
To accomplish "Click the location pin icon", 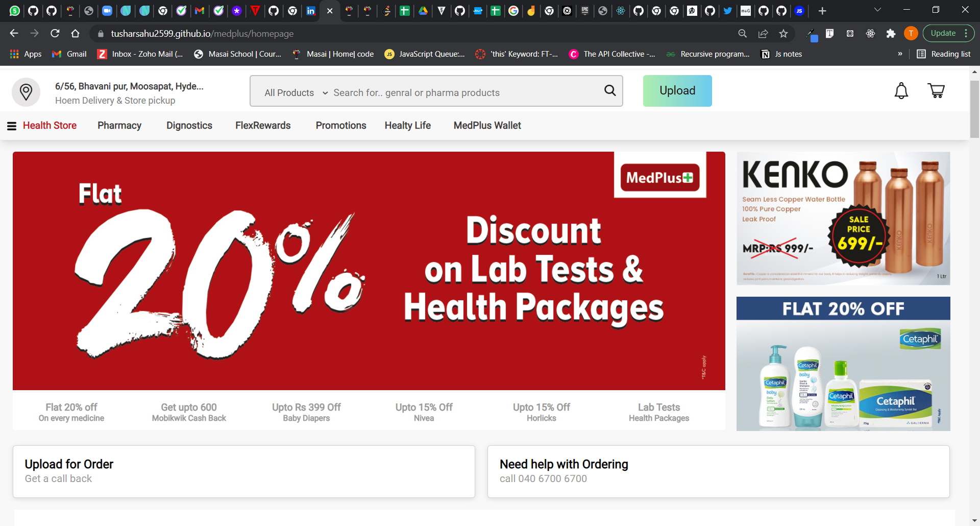I will tap(26, 92).
